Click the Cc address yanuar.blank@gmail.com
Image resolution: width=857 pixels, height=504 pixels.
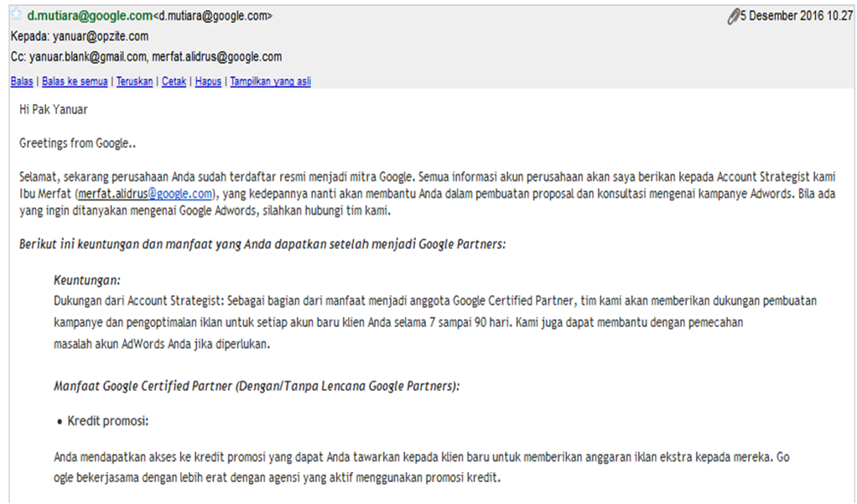(x=87, y=57)
